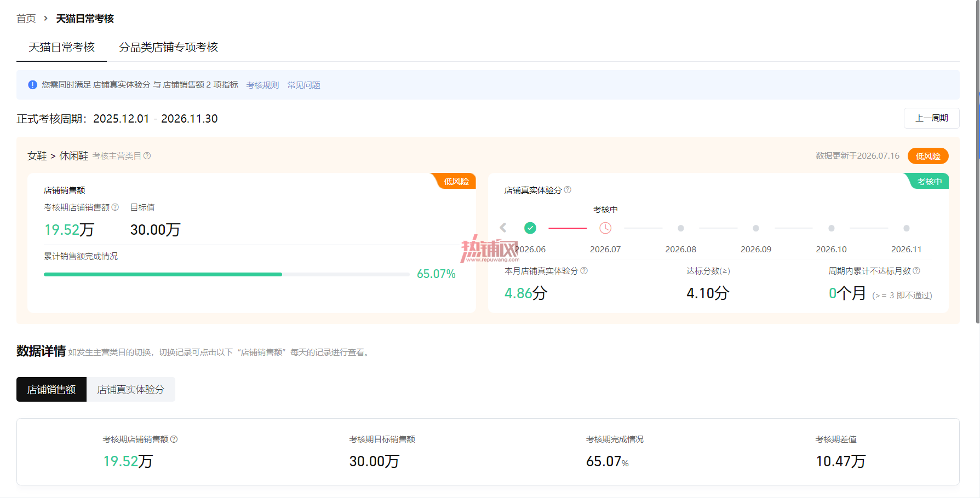Screen dimensions: 980x498
Task: Open help icon beside 周期内累计不达标月数
Action: click(x=916, y=271)
